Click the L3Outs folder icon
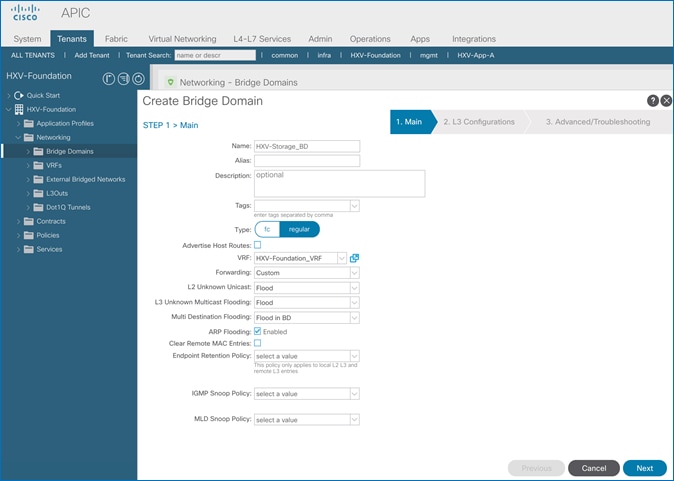The height and width of the screenshot is (481, 674). pyautogui.click(x=39, y=193)
